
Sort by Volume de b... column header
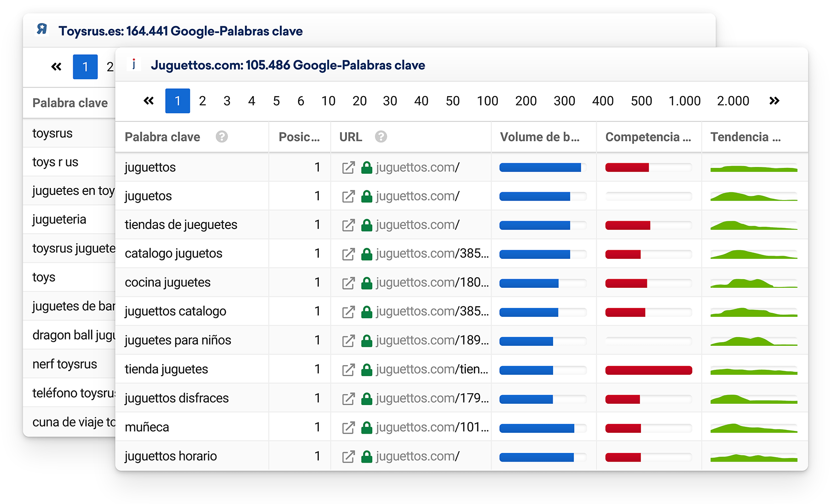tap(539, 137)
